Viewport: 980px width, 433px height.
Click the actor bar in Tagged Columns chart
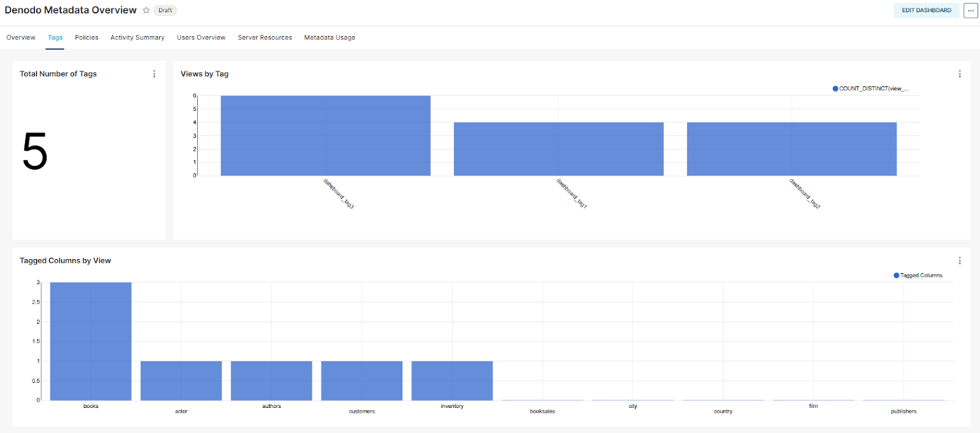[x=181, y=381]
